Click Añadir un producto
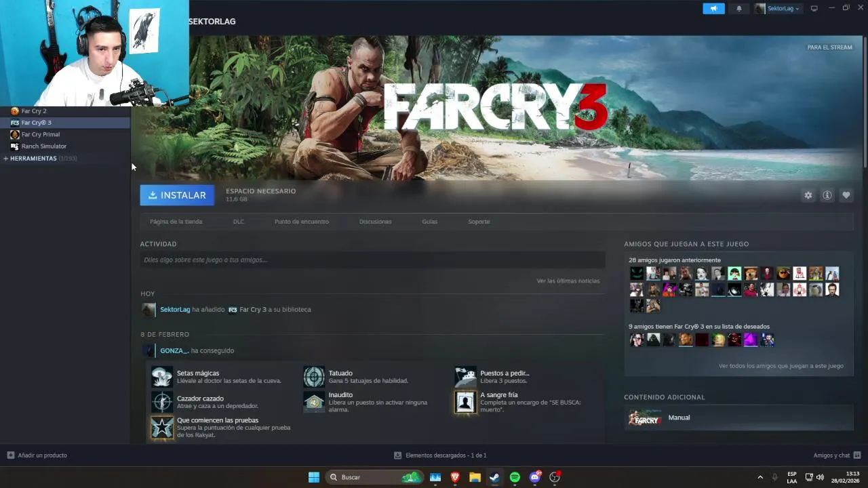This screenshot has width=868, height=488. (x=37, y=455)
